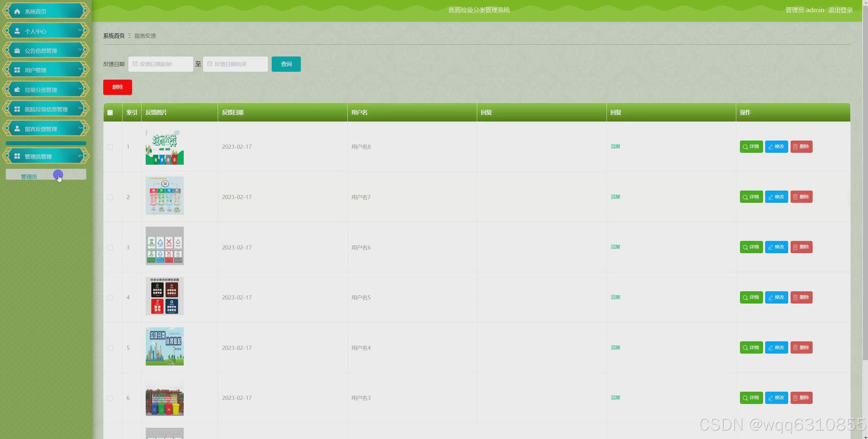Expand 留言反馈管理 menu chevron
Image resolution: width=868 pixels, height=439 pixels.
(80, 128)
